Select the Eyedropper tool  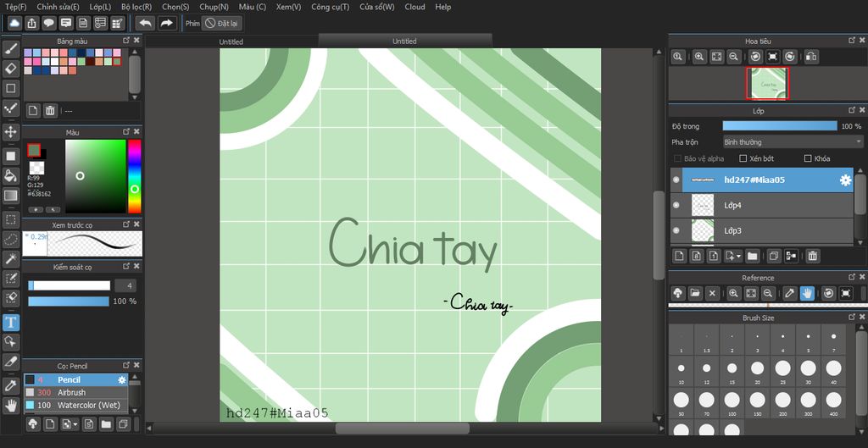pos(10,385)
